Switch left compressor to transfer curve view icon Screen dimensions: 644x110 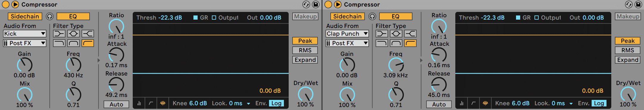point(151,103)
